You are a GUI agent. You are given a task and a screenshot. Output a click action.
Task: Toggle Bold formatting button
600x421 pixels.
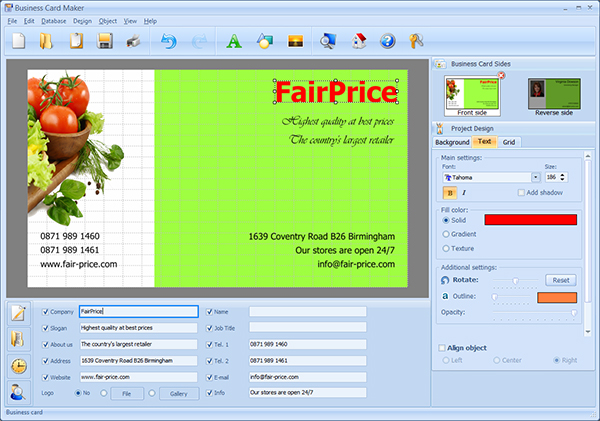449,192
